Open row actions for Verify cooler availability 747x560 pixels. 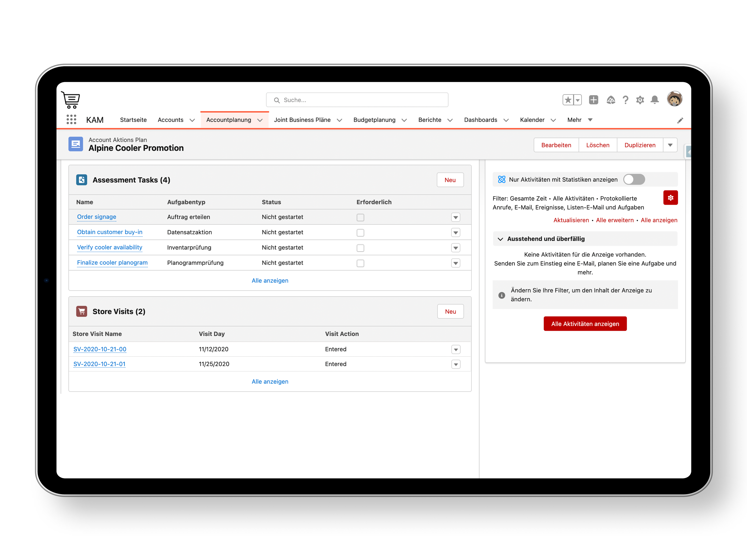click(455, 248)
